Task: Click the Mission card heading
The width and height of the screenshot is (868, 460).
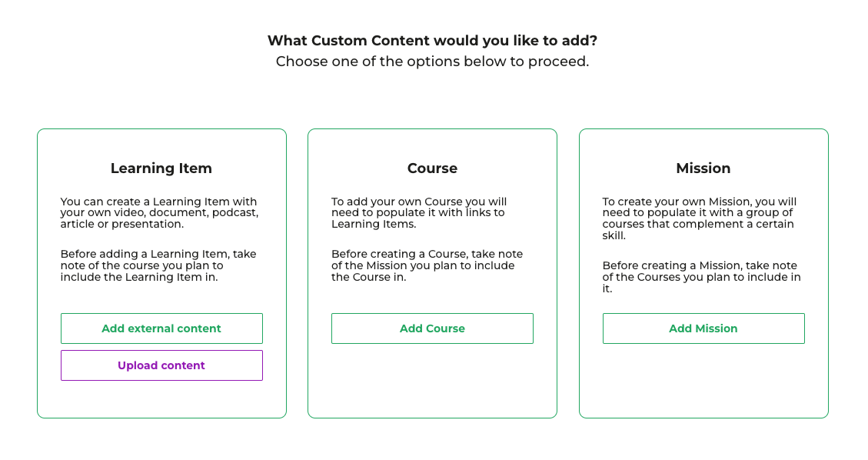Action: click(x=703, y=168)
